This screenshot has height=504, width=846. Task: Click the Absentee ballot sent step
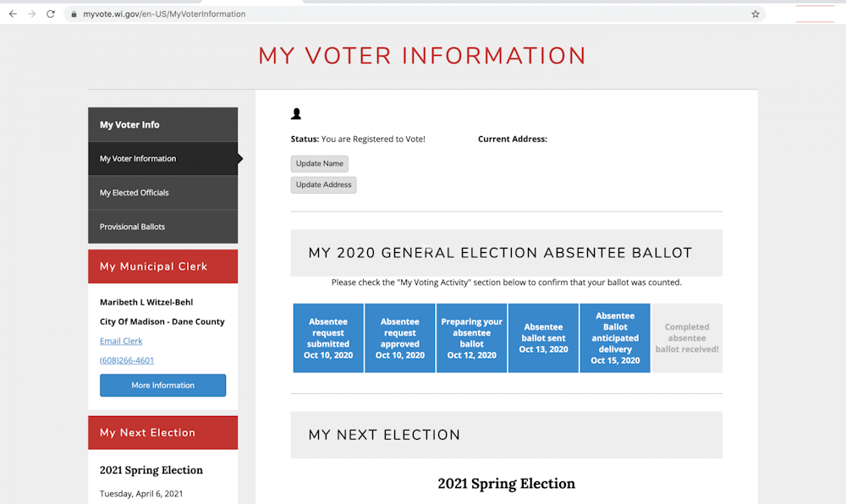coord(543,338)
